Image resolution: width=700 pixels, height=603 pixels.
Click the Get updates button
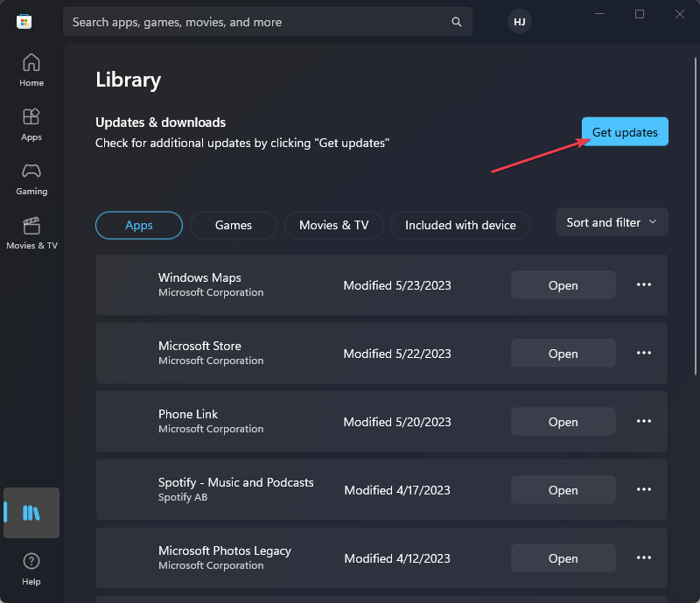click(x=625, y=132)
